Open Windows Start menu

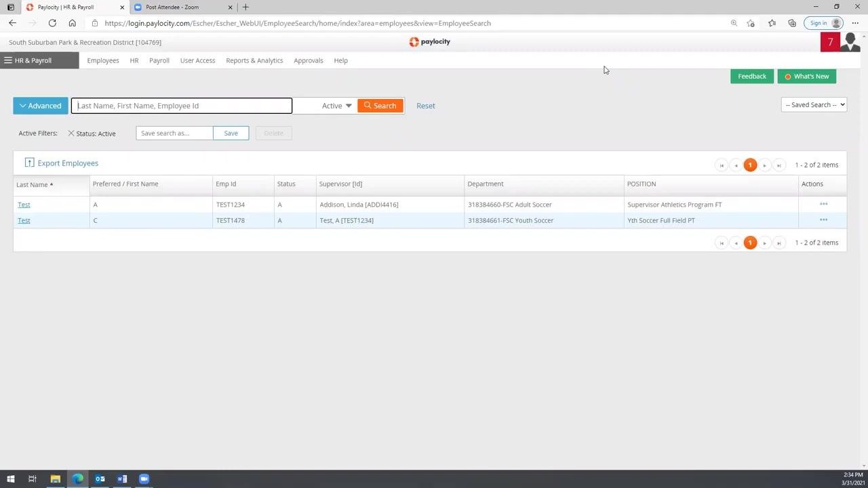tap(10, 479)
